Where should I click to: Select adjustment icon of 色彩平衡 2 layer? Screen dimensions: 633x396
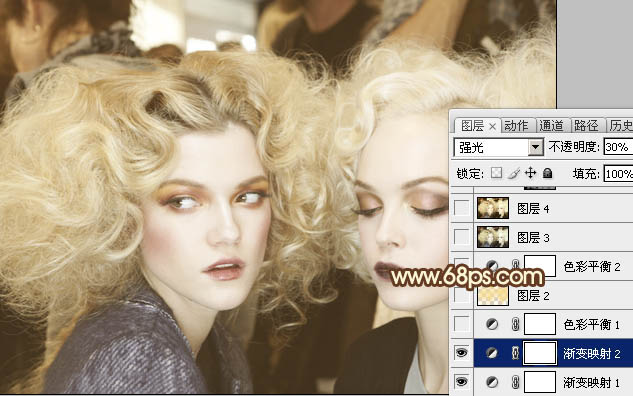[492, 265]
